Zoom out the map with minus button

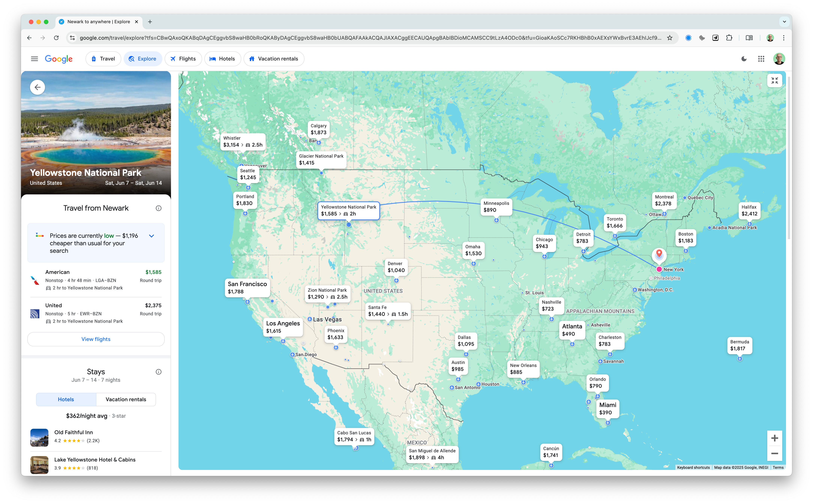[x=774, y=453]
